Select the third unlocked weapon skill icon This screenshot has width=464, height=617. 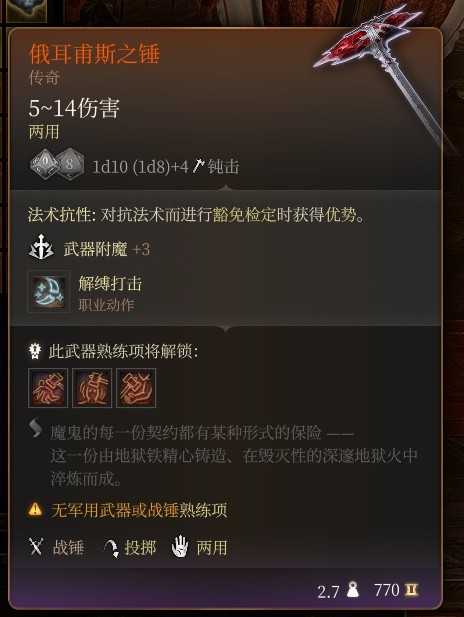point(136,388)
